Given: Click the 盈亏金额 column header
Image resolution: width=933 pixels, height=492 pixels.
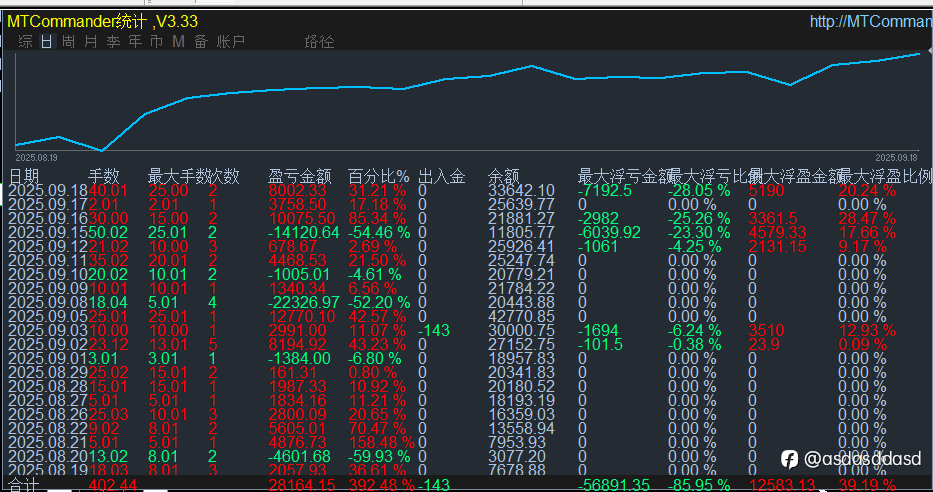Looking at the screenshot, I should (x=299, y=176).
